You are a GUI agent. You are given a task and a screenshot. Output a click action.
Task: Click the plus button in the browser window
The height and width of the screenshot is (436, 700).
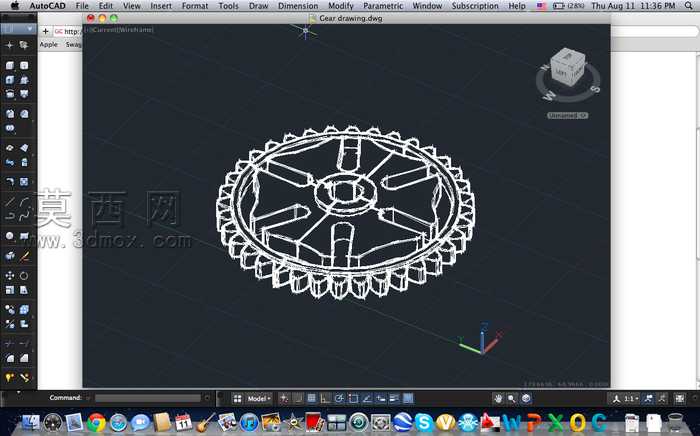46,31
